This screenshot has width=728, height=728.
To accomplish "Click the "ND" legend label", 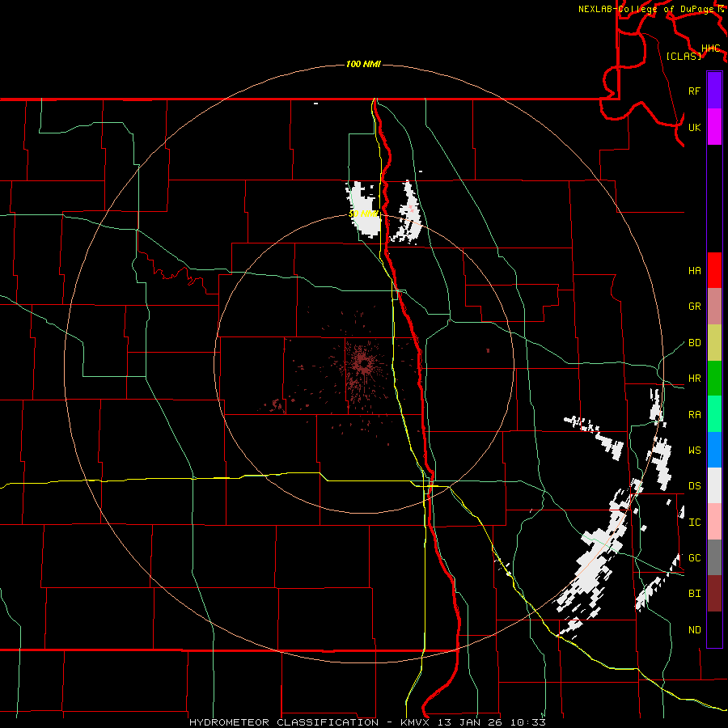I will 694,630.
